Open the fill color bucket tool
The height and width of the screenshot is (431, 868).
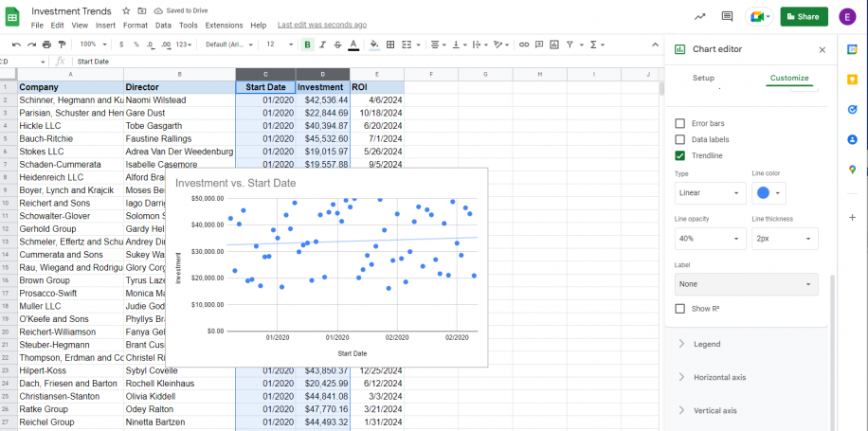[x=374, y=45]
